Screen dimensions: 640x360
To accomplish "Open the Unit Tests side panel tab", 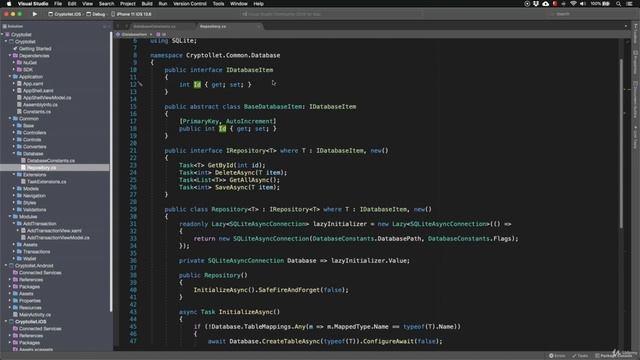I will point(636,137).
